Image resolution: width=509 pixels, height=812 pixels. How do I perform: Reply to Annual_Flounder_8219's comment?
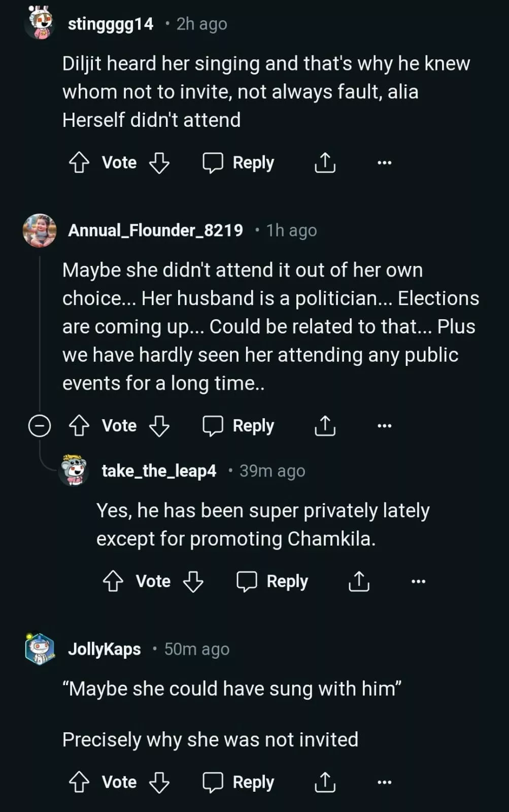239,426
